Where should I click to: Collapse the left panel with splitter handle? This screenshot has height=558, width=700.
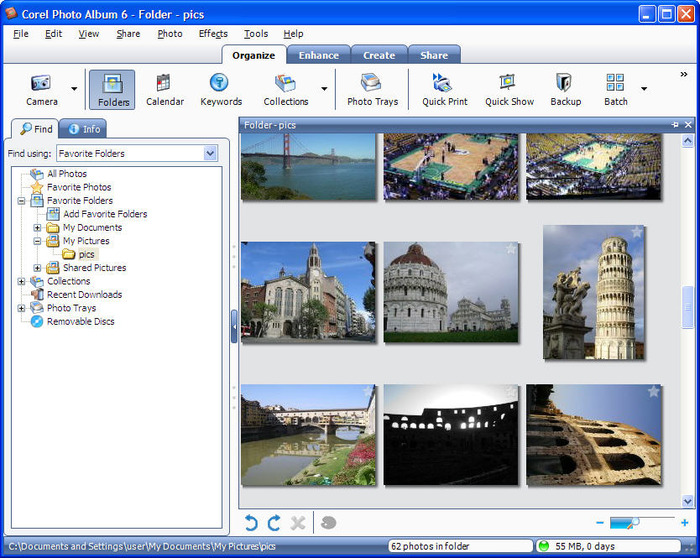(x=234, y=327)
